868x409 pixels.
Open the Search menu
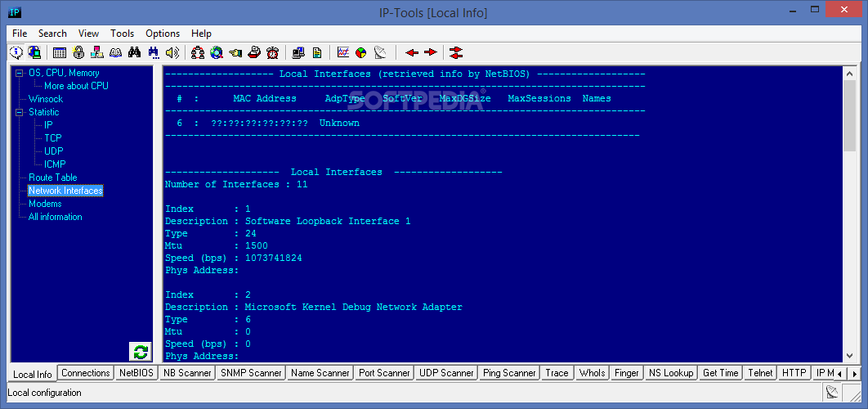click(x=52, y=34)
